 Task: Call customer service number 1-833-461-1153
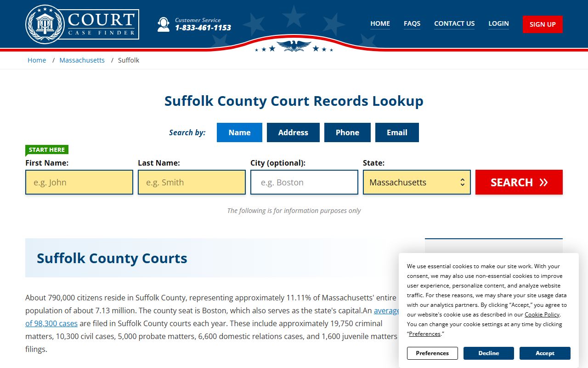[x=203, y=28]
